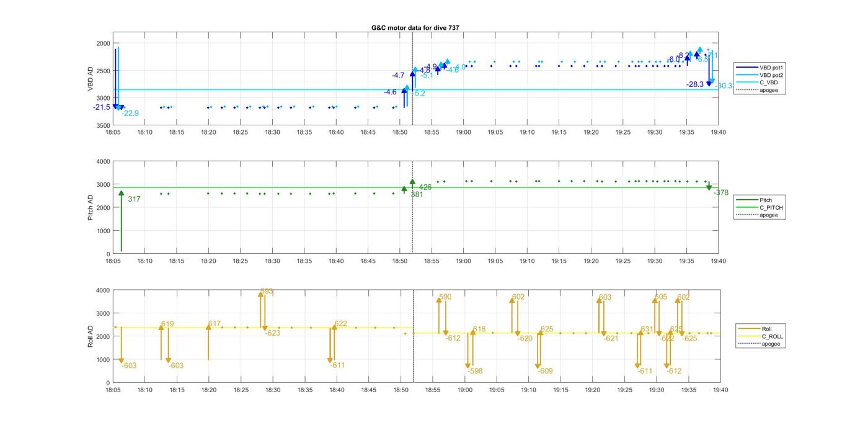Click the "-30.3" light blue data label
This screenshot has height=430, width=868.
724,86
